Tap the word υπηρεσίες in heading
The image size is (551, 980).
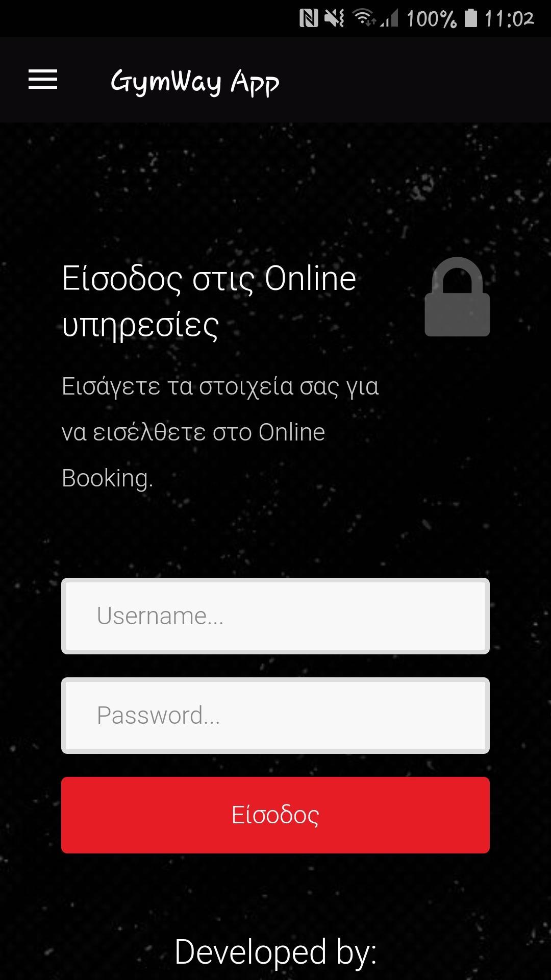(140, 326)
